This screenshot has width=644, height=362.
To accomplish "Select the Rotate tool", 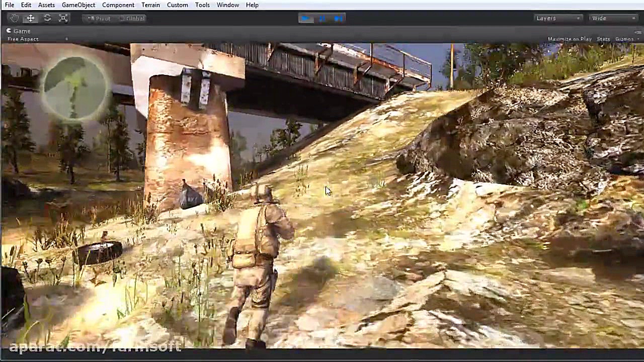I will (47, 18).
